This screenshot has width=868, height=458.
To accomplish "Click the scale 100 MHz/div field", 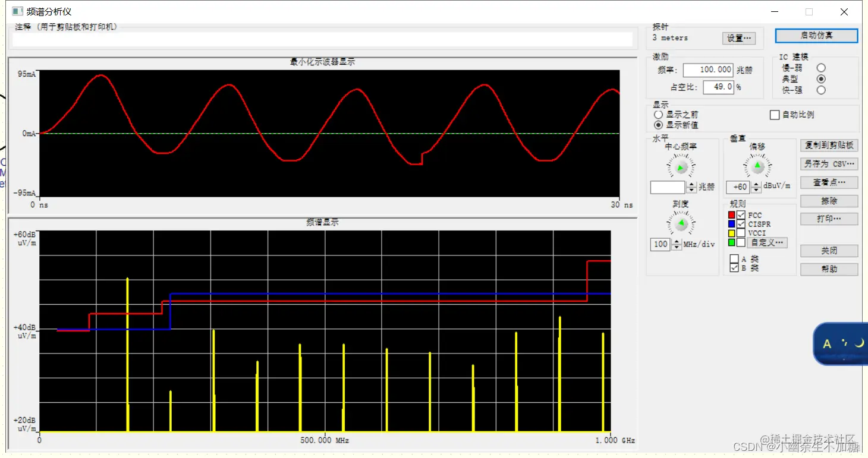I will click(661, 244).
